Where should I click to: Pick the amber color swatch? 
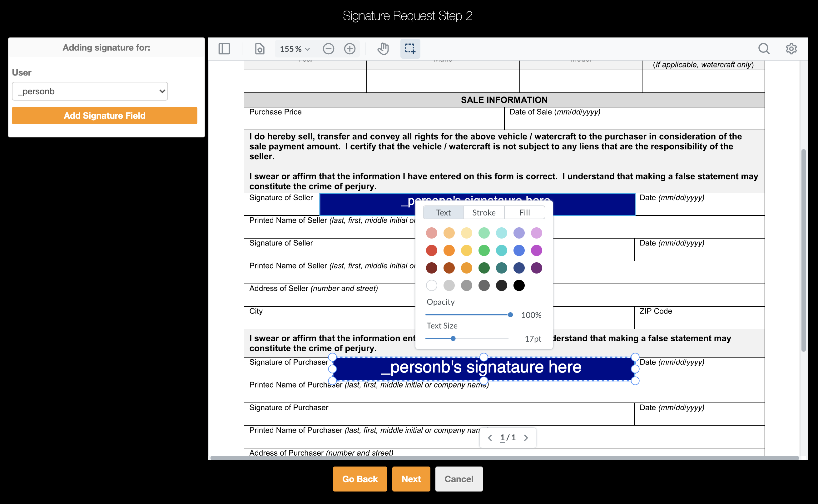coord(467,268)
